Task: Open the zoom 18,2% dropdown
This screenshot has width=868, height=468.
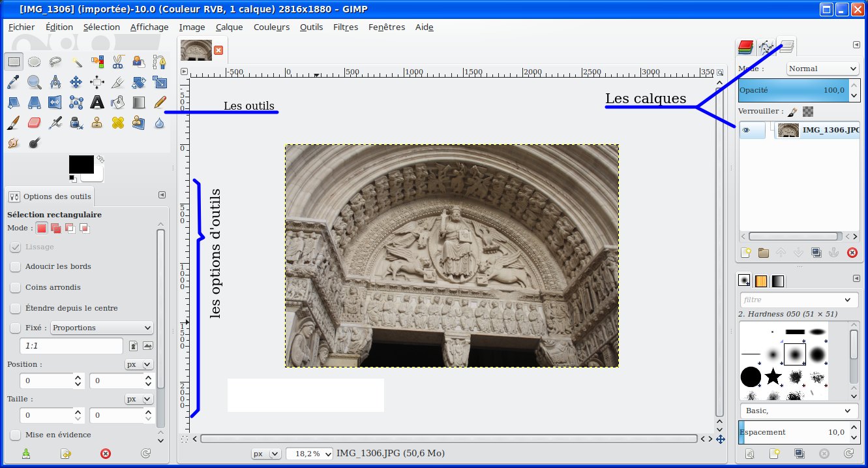Action: 309,453
